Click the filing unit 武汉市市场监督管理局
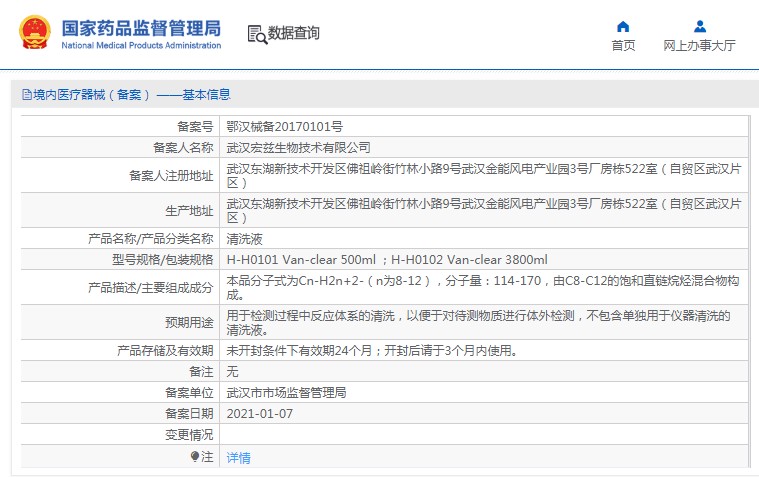This screenshot has height=477, width=759. click(287, 393)
